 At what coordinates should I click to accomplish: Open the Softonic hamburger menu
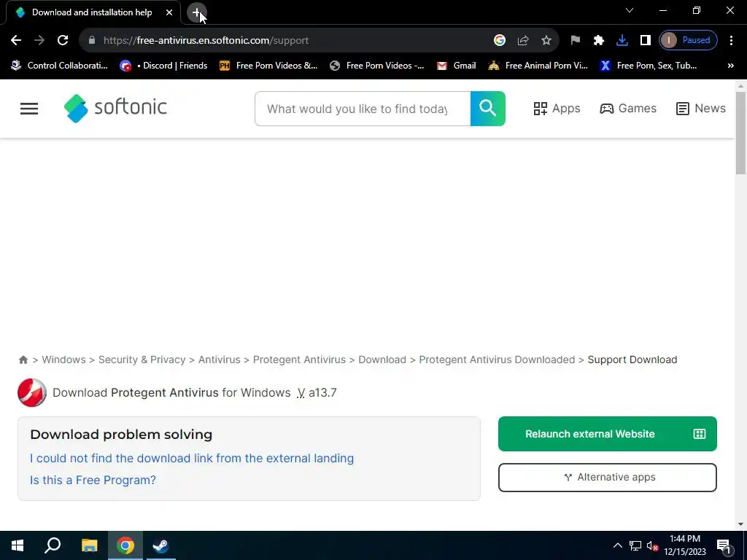click(29, 109)
